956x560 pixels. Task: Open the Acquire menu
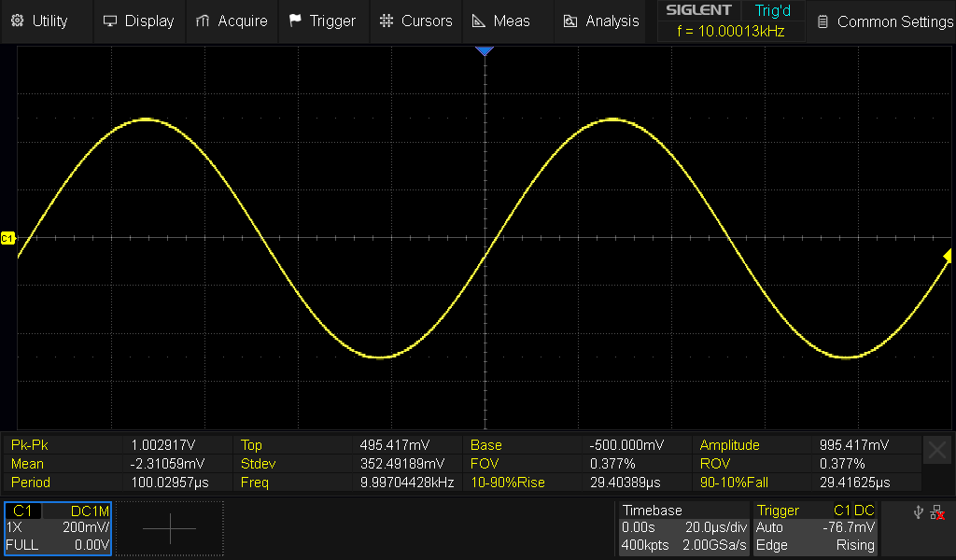point(232,21)
